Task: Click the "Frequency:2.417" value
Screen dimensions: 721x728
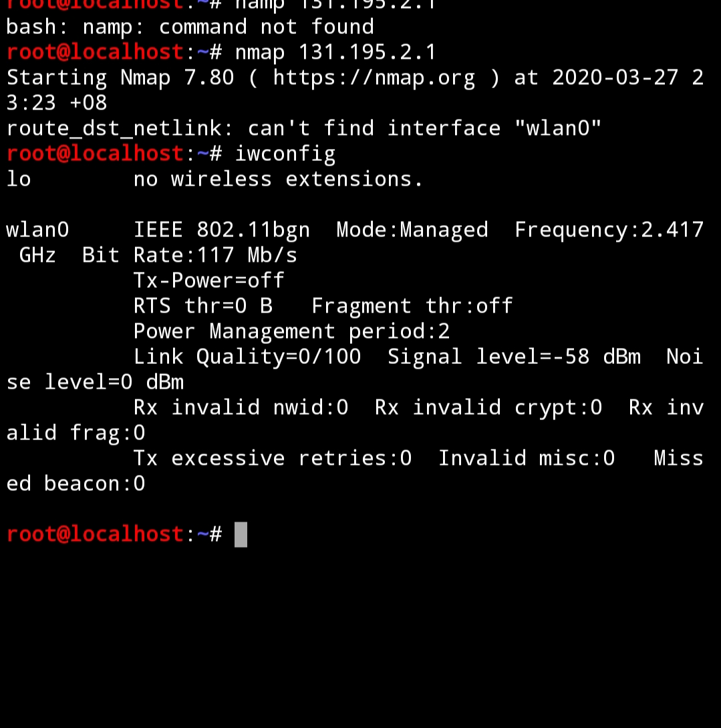Action: pos(609,230)
